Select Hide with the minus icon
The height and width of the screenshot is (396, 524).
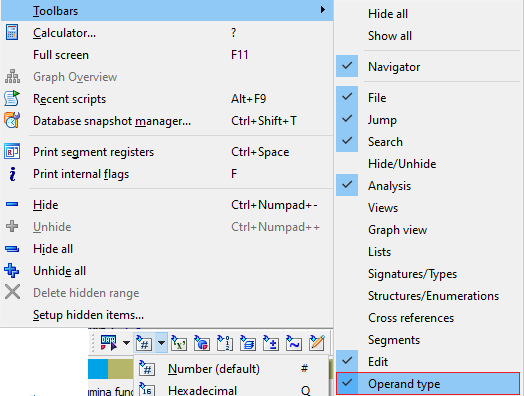(x=167, y=205)
